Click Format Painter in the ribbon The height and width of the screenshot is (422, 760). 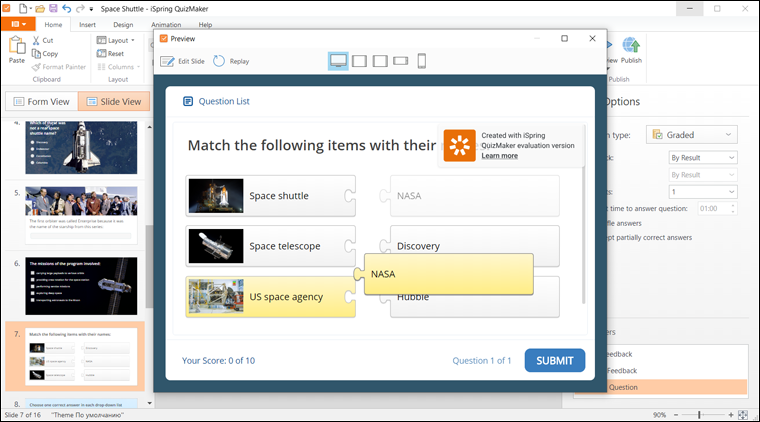[59, 67]
